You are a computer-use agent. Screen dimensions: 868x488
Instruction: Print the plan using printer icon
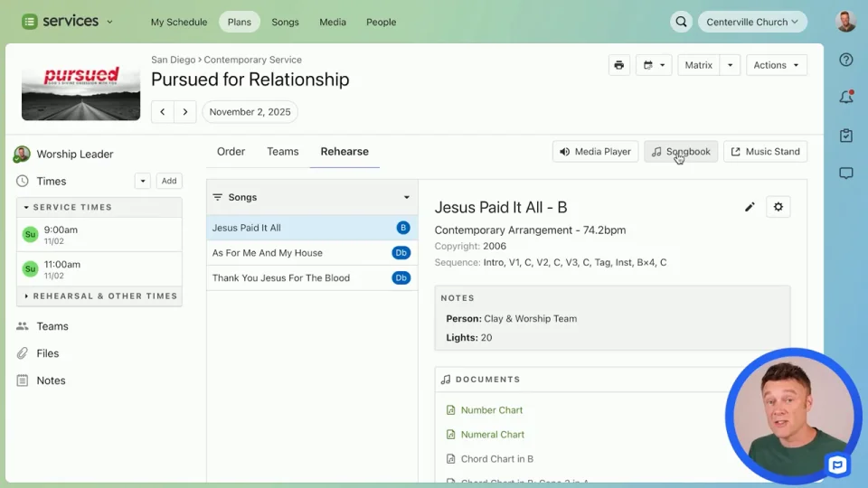(618, 65)
